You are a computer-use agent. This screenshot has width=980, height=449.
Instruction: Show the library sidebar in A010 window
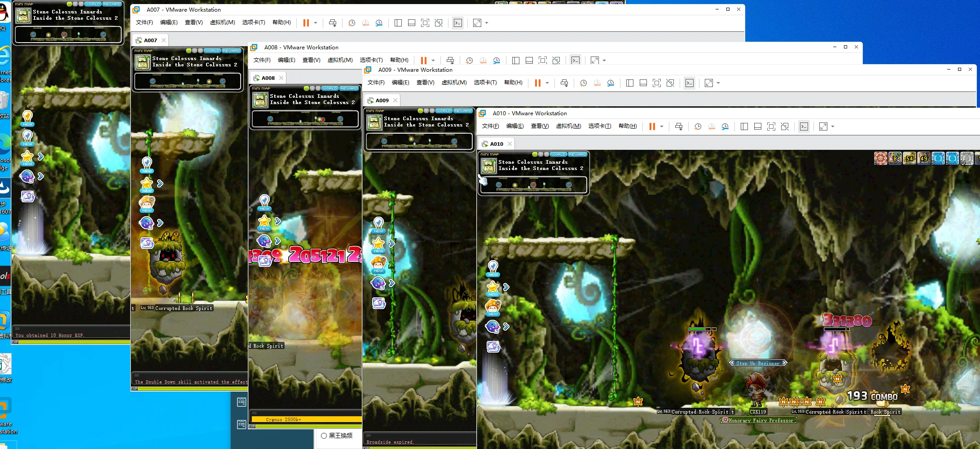point(744,126)
